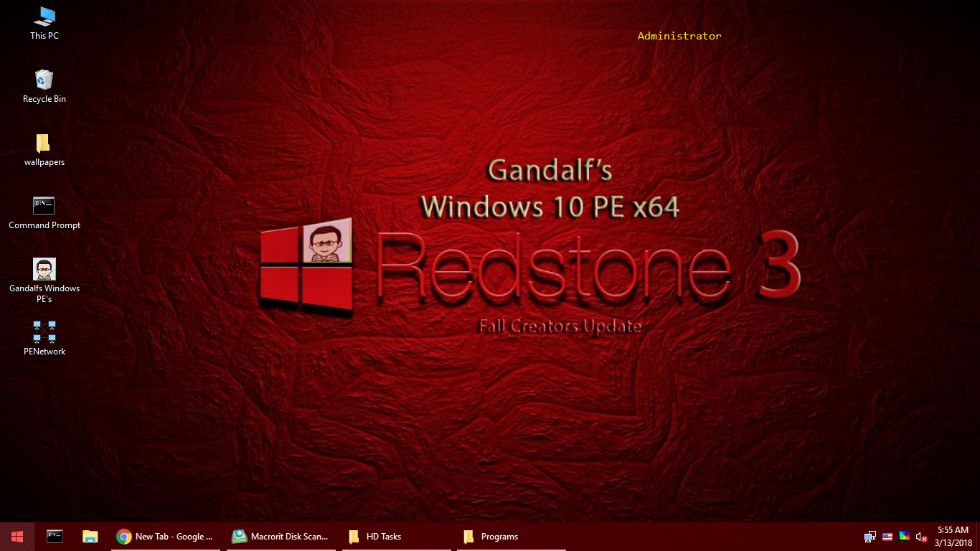Open File Explorer from the taskbar
The height and width of the screenshot is (551, 980).
pos(90,537)
